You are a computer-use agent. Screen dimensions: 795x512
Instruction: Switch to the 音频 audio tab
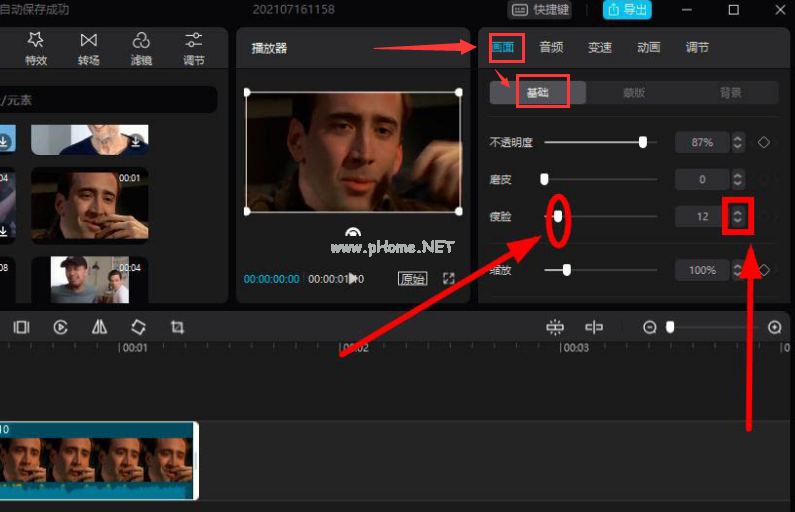pyautogui.click(x=551, y=48)
